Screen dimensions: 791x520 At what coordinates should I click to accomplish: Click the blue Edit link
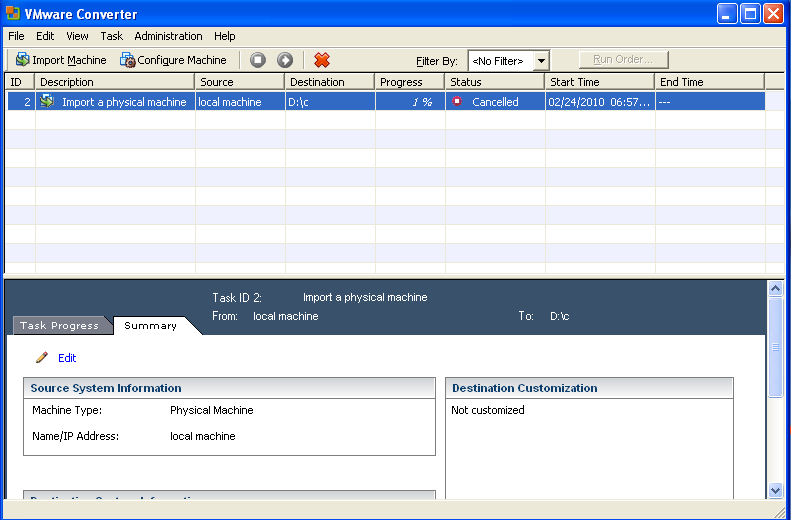(x=67, y=358)
